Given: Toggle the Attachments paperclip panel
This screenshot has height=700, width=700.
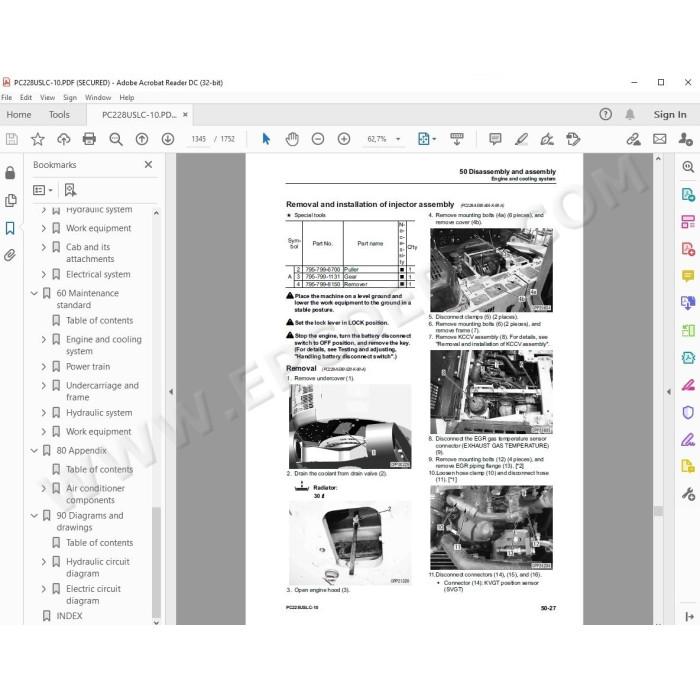Looking at the screenshot, I should click(10, 255).
